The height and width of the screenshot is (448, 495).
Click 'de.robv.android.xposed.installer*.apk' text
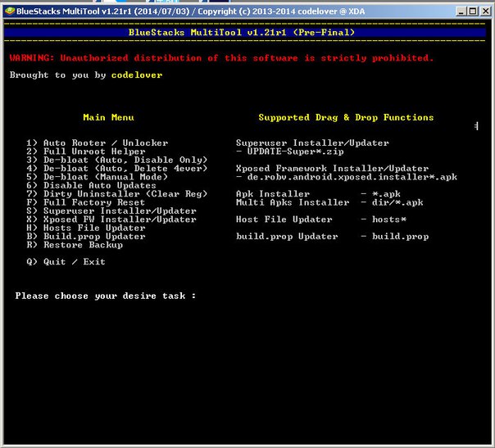tap(352, 177)
